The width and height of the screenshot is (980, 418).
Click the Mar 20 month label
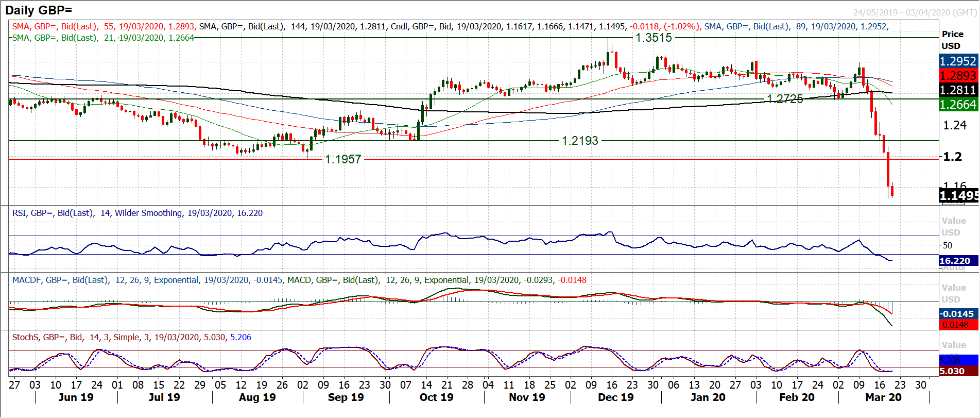(x=883, y=397)
